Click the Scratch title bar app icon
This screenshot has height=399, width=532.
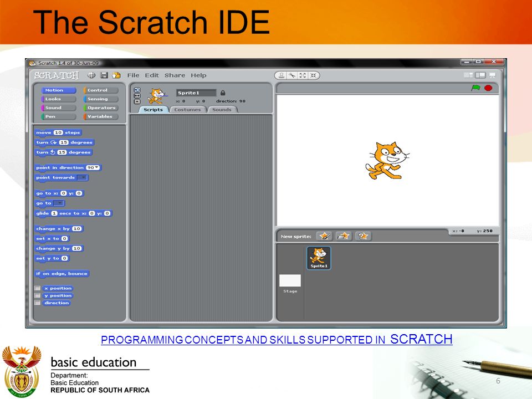(33, 63)
